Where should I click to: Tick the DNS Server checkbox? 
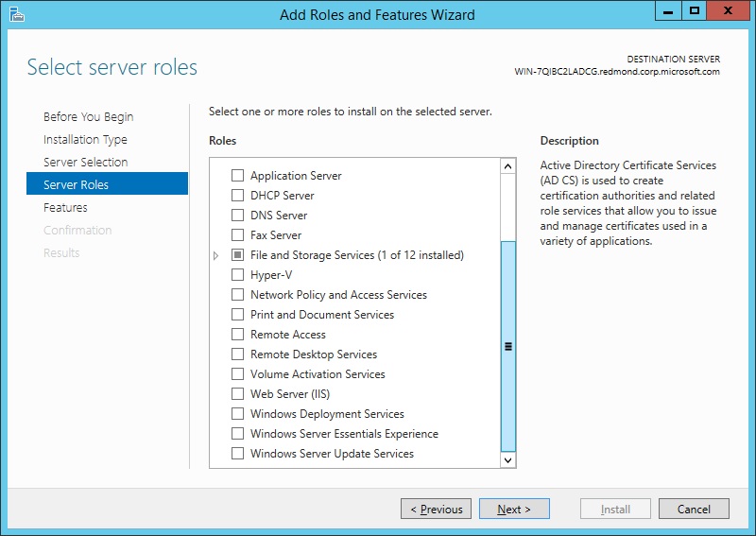(x=238, y=215)
